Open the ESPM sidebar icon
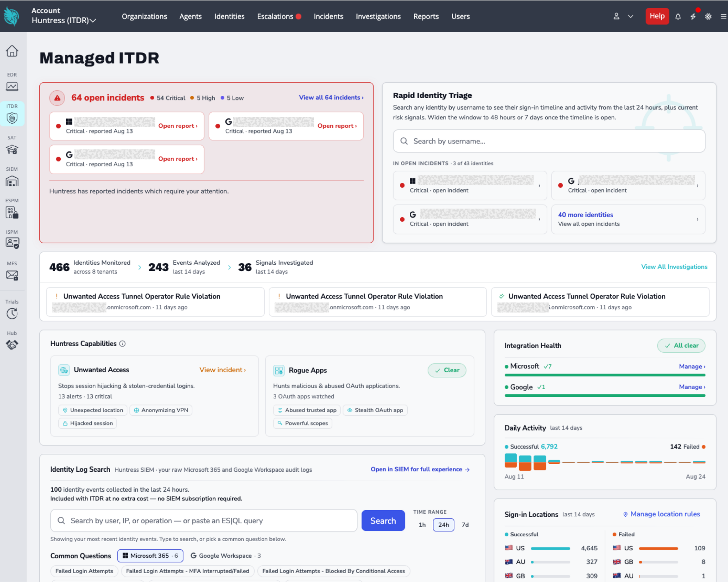This screenshot has height=582, width=728. pyautogui.click(x=12, y=212)
